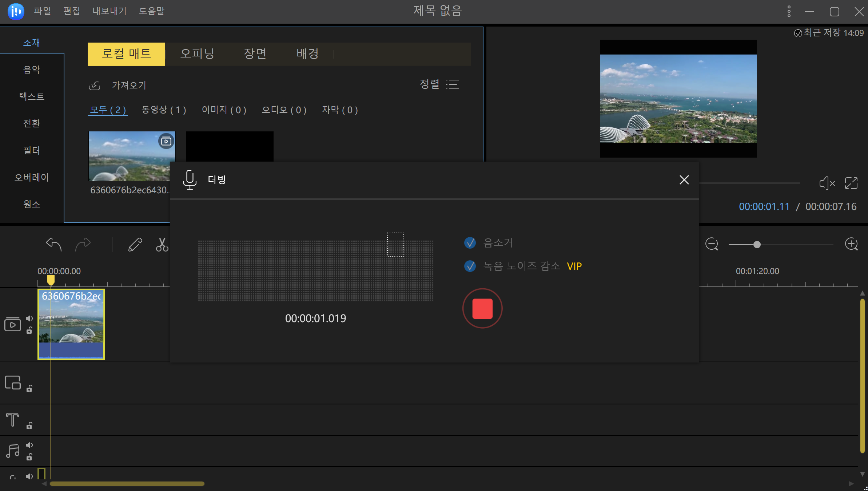Zoom in the timeline with the plus magnifier
868x491 pixels.
pos(851,244)
